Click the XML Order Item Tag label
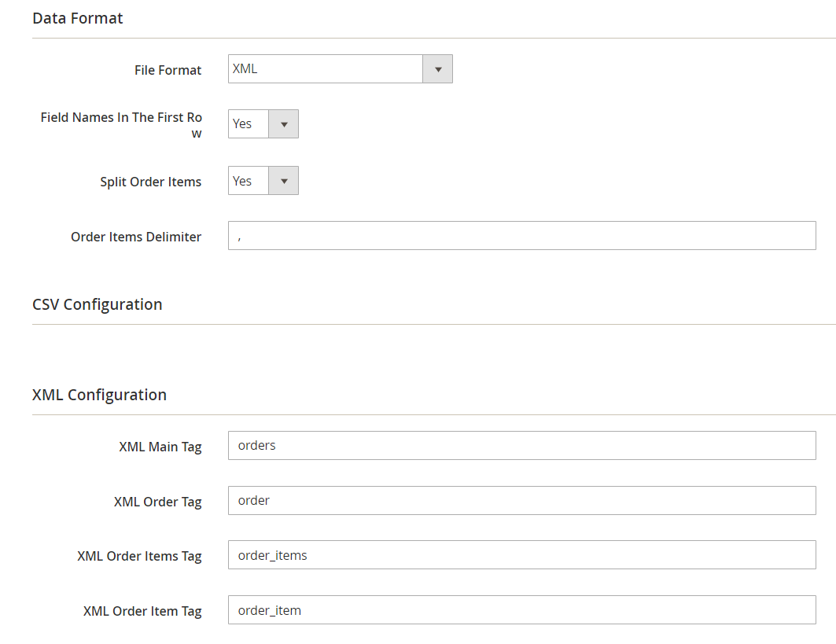 pyautogui.click(x=142, y=612)
